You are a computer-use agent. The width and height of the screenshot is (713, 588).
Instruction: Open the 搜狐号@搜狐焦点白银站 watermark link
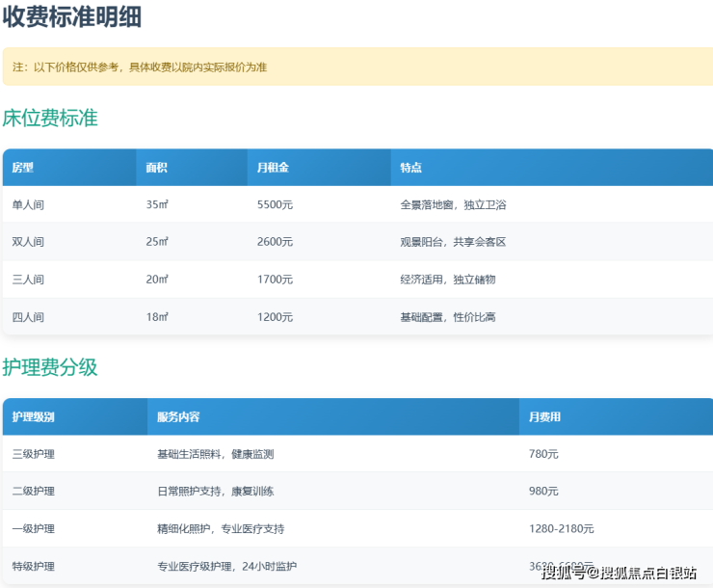click(619, 574)
